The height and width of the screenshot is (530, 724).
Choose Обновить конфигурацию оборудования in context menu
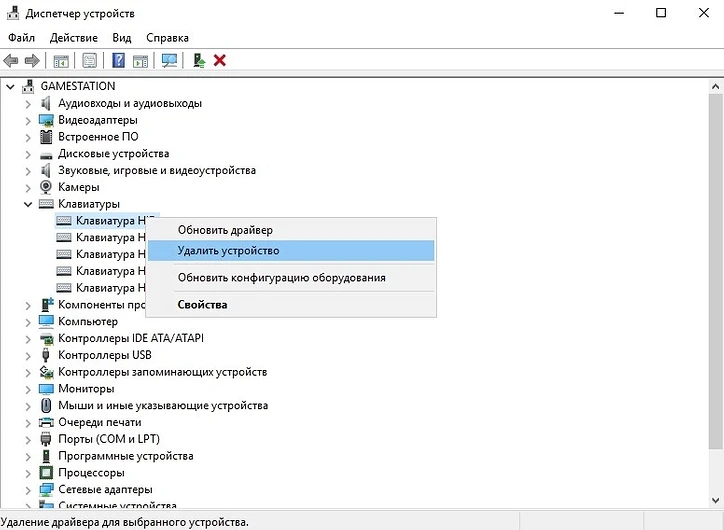click(x=291, y=278)
